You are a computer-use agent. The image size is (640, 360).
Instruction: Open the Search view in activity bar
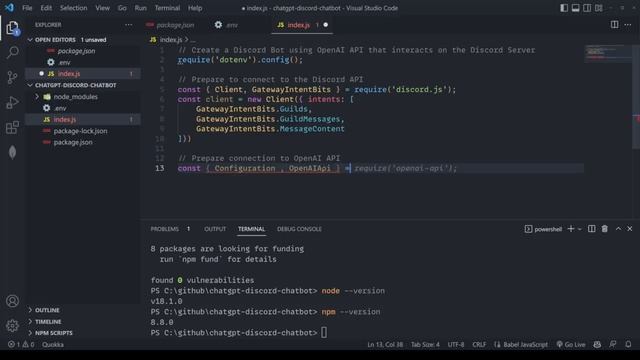coord(12,52)
